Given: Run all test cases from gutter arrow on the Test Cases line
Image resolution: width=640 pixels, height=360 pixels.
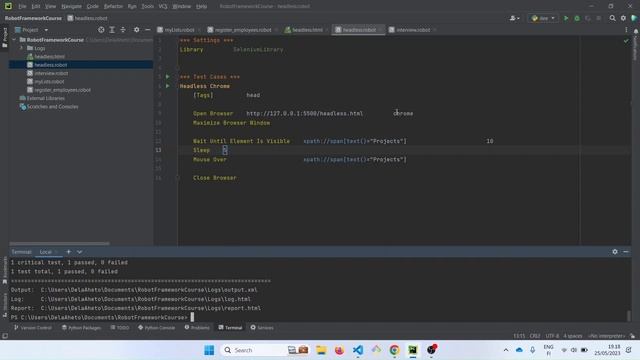Looking at the screenshot, I should pyautogui.click(x=167, y=77).
